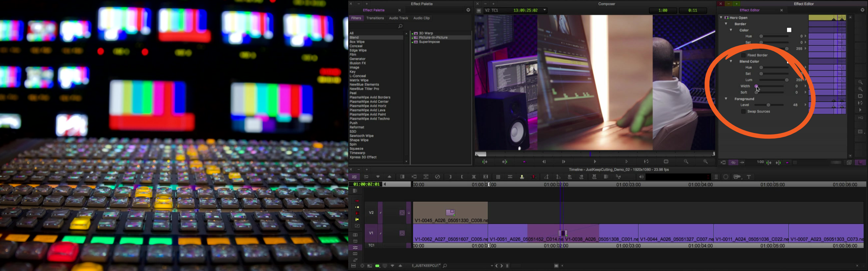Image resolution: width=868 pixels, height=271 pixels.
Task: Click the Mark Out bracket icon in timeline toolbar
Action: click(462, 177)
